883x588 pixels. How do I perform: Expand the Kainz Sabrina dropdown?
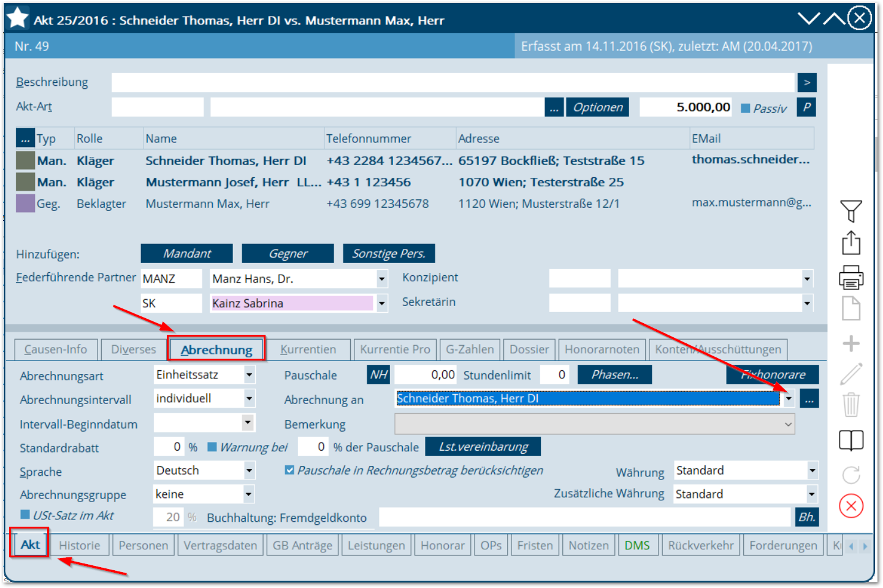tap(382, 303)
